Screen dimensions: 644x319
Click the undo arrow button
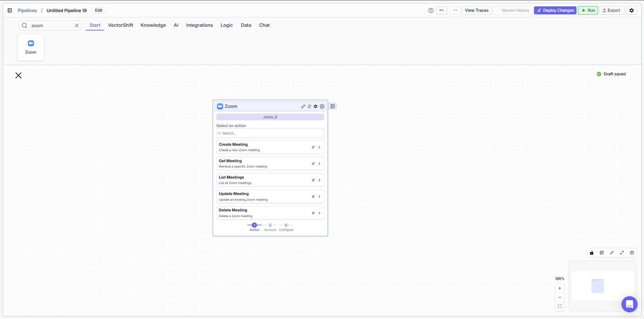pyautogui.click(x=442, y=10)
